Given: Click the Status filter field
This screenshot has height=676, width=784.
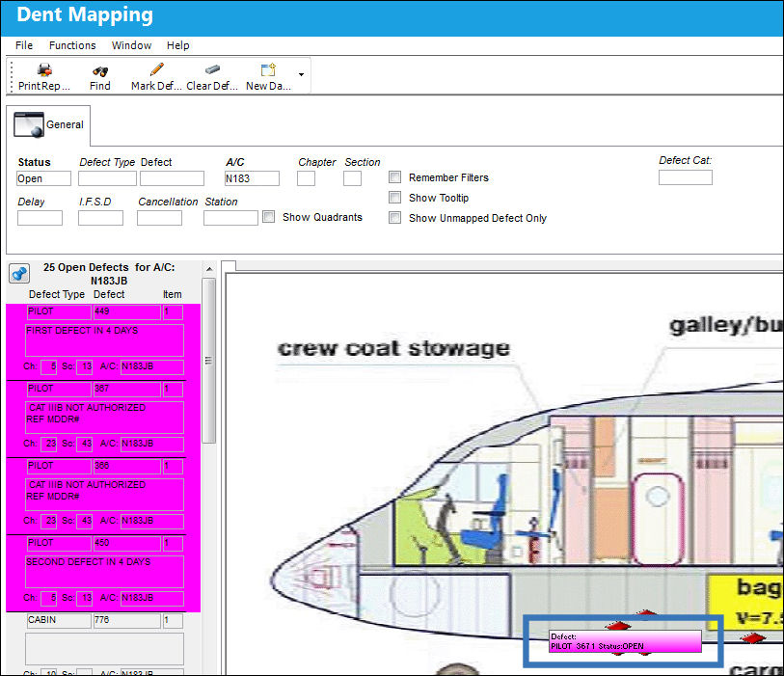Looking at the screenshot, I should coord(44,178).
